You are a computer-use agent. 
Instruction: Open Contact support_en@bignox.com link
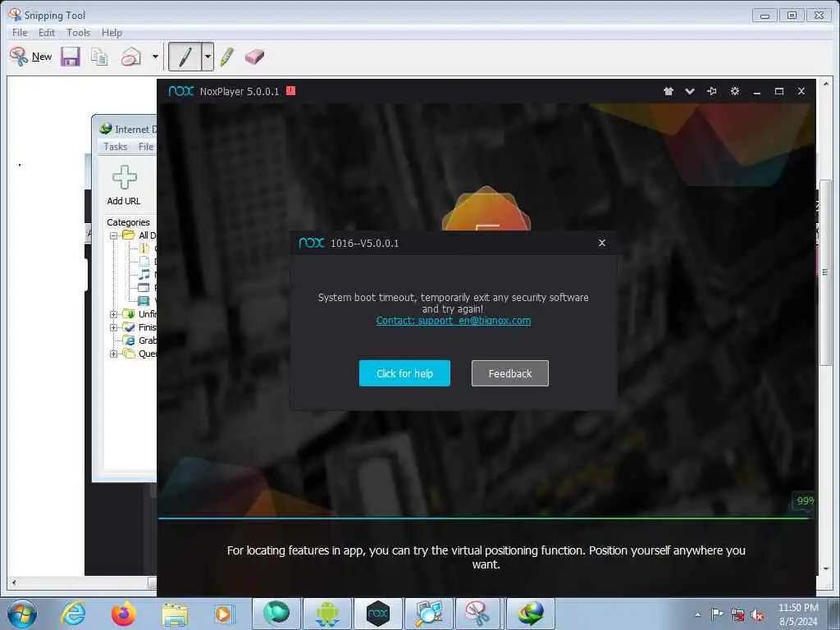click(453, 321)
